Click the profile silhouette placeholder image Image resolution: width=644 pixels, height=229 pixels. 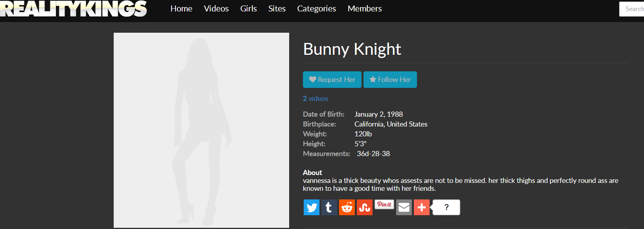click(x=201, y=130)
